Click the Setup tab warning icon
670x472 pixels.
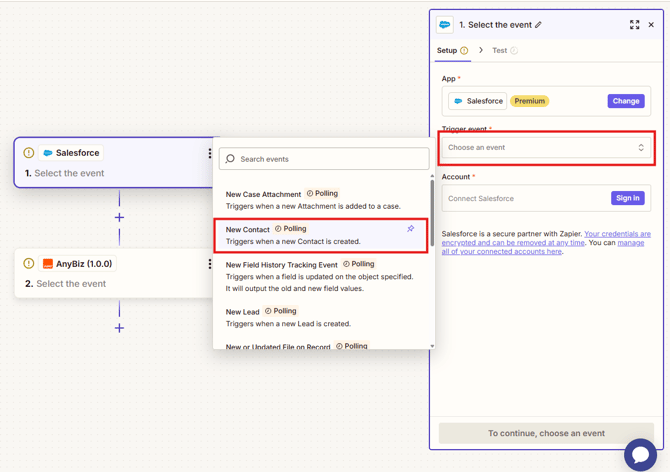tap(464, 50)
